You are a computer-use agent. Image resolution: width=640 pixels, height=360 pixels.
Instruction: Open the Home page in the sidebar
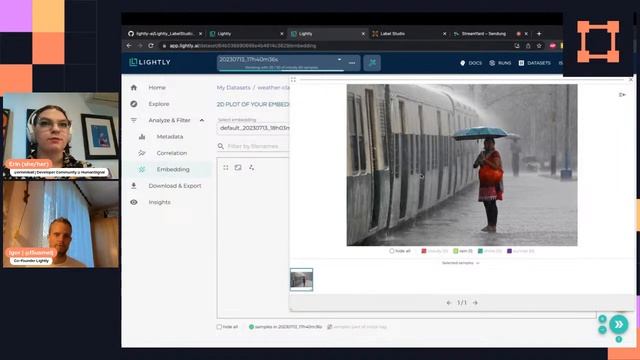pyautogui.click(x=157, y=87)
